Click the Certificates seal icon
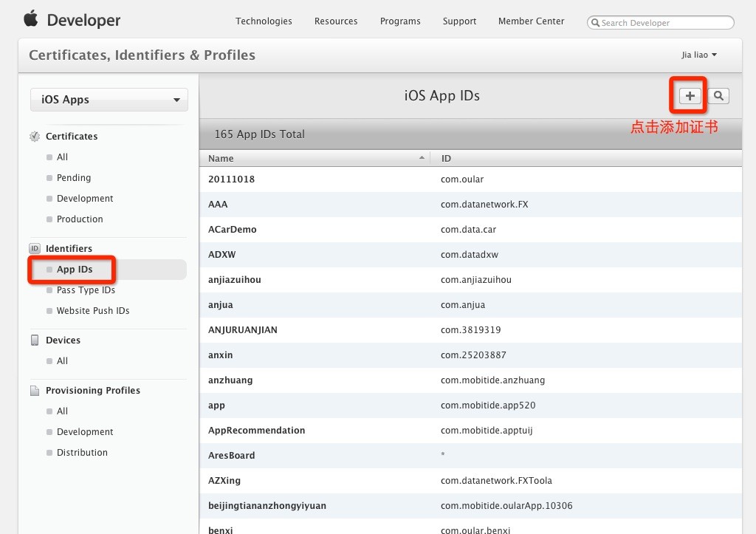 (x=35, y=137)
